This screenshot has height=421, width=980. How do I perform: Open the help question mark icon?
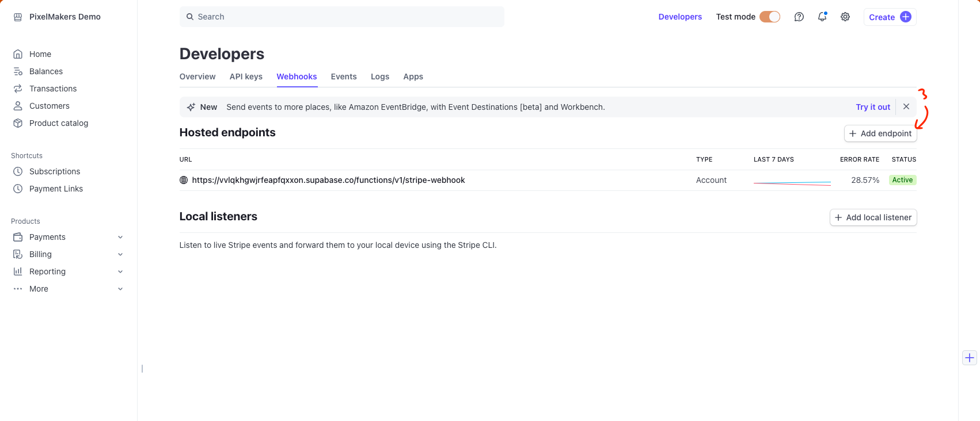coord(799,17)
